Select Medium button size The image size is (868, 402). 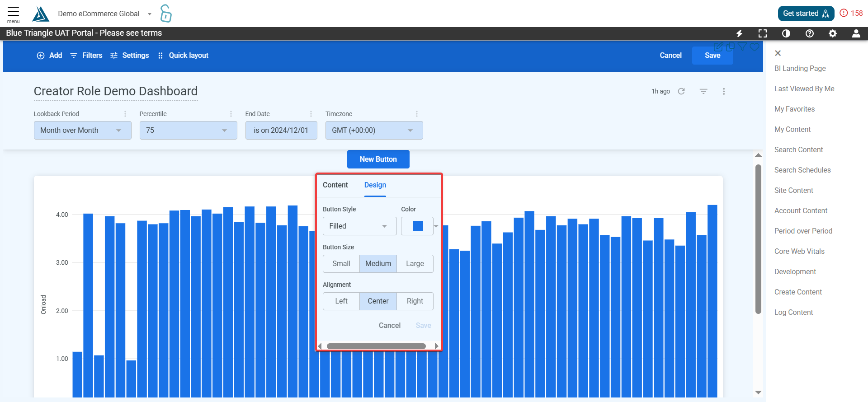pyautogui.click(x=378, y=264)
